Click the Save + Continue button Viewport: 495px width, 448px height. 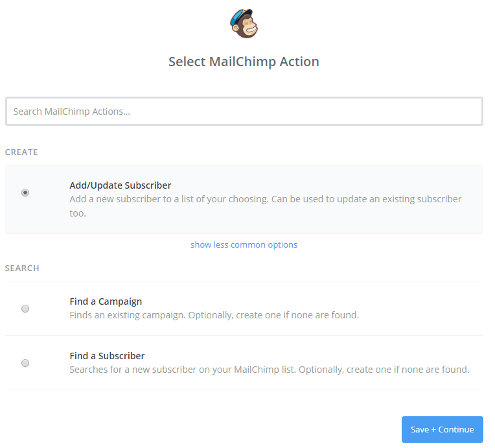click(x=443, y=429)
